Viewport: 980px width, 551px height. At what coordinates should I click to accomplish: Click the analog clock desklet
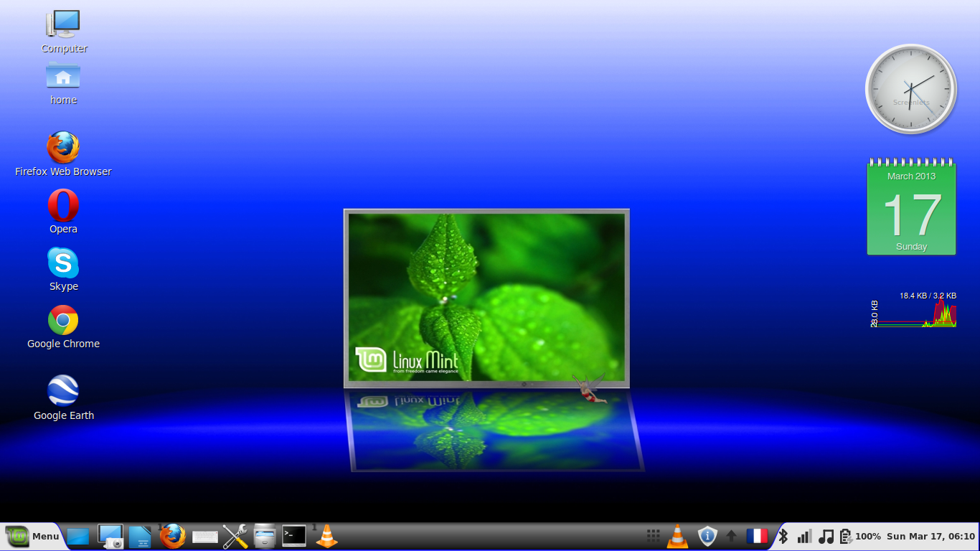(911, 89)
